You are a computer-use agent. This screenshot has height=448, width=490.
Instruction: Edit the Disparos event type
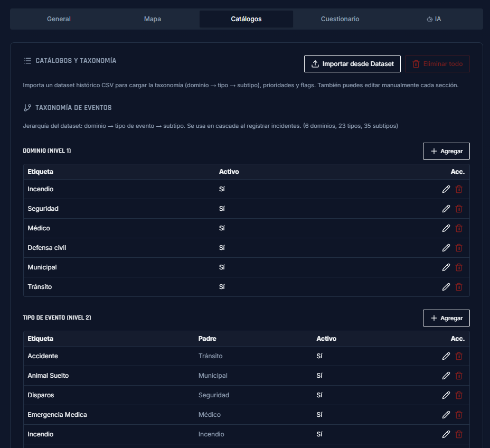click(446, 395)
